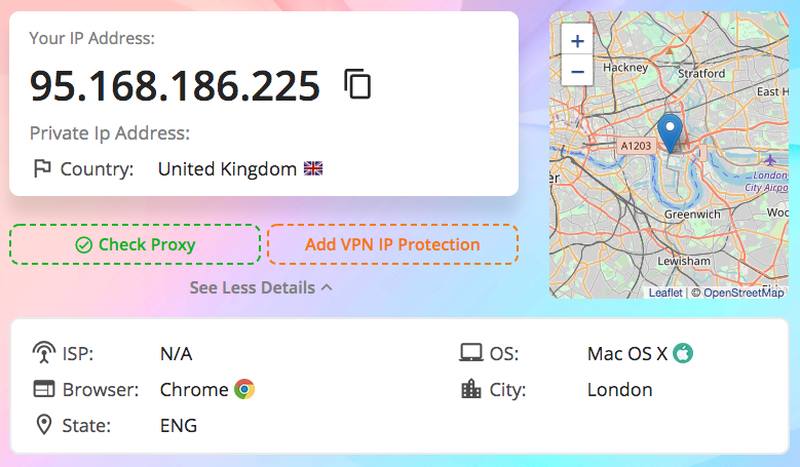
Task: Click the Browser window icon
Action: (44, 389)
